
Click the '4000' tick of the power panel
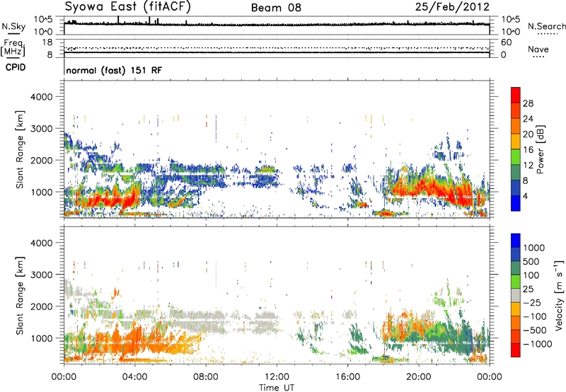(x=41, y=97)
